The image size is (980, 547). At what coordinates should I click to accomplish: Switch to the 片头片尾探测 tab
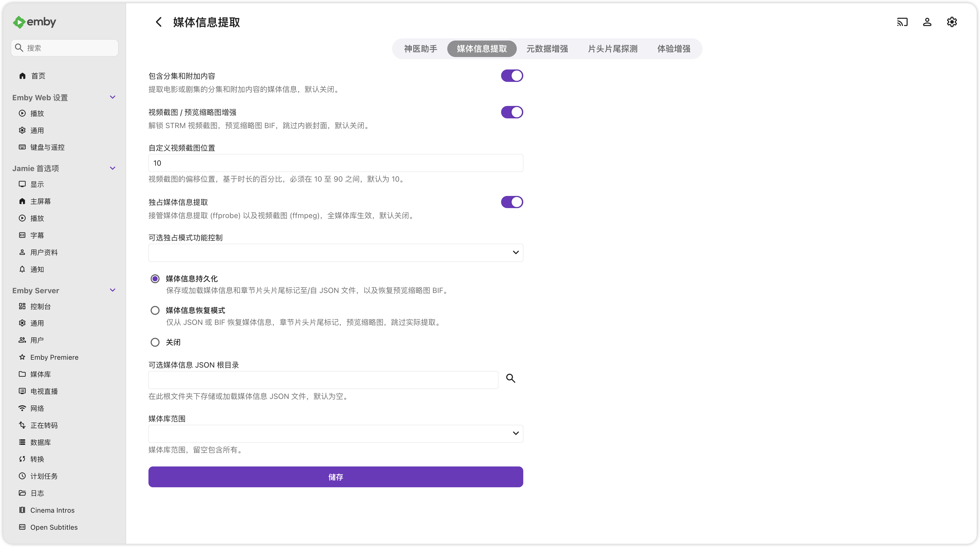click(612, 49)
